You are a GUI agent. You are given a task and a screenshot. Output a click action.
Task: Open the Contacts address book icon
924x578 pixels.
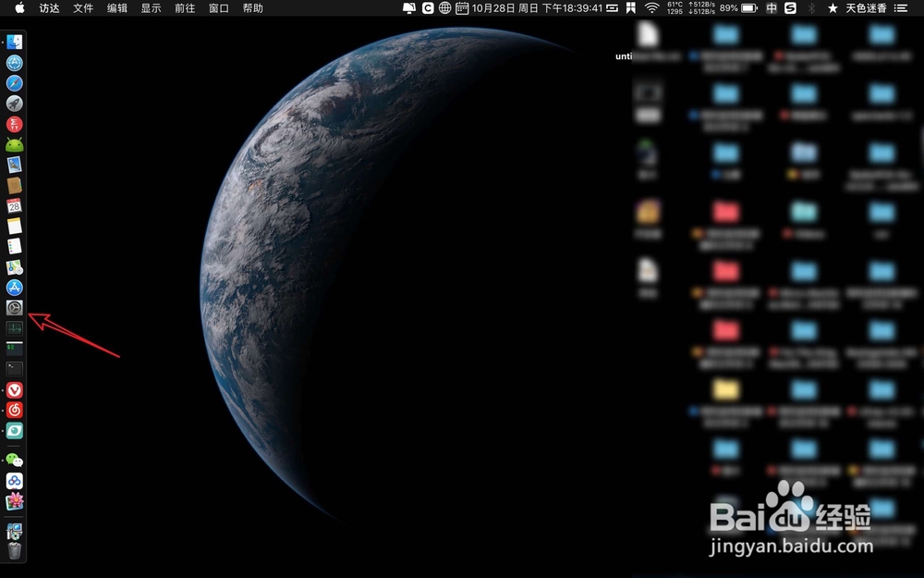(x=15, y=185)
